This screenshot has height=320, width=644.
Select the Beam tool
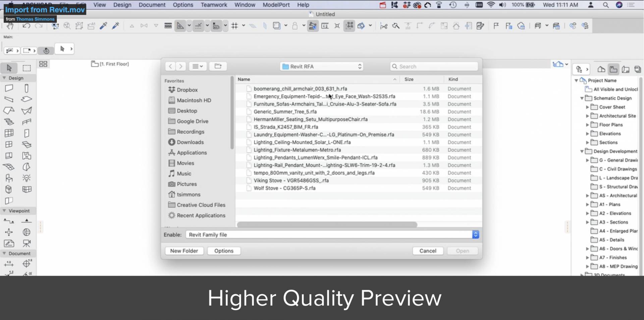pos(9,99)
